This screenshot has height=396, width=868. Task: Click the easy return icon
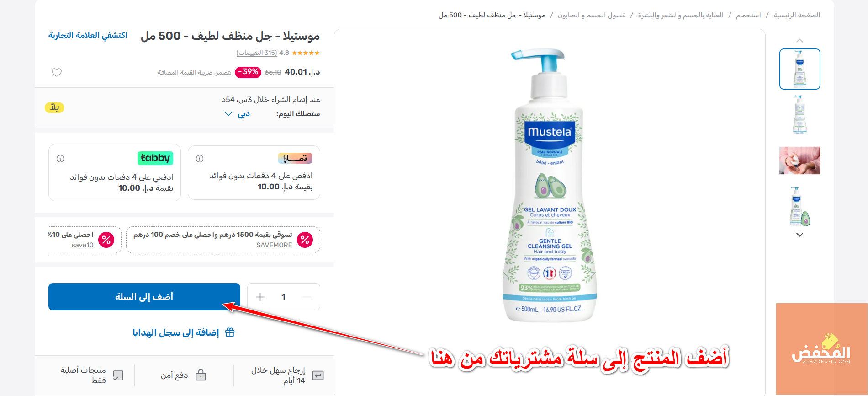[x=318, y=375]
